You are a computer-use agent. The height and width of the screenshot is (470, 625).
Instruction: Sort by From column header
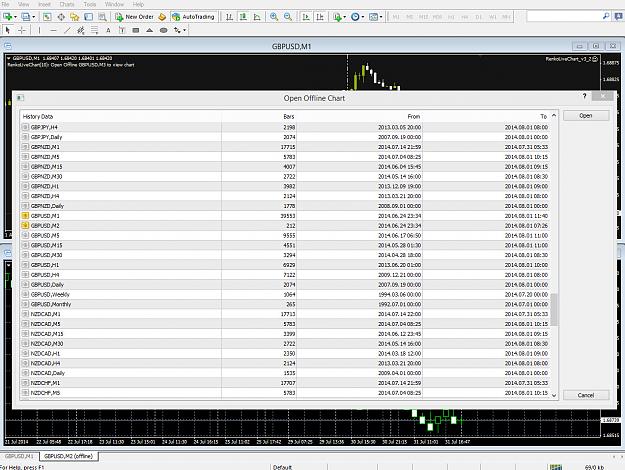[360, 116]
